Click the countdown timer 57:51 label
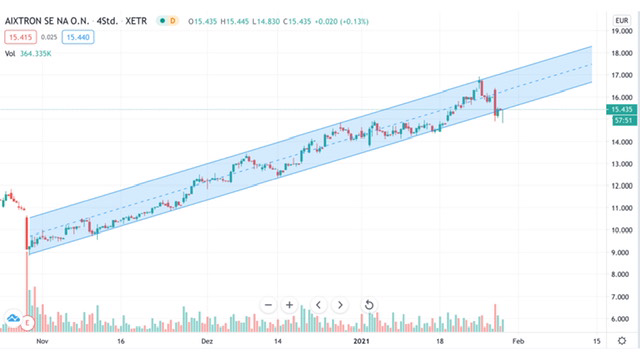 [624, 120]
